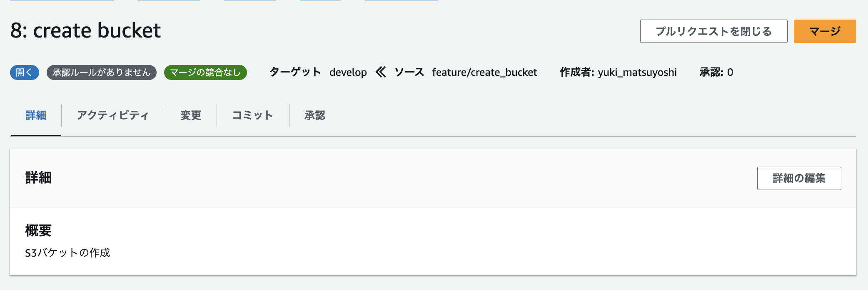View the コミット tab
Screen dimensions: 868x290
253,115
